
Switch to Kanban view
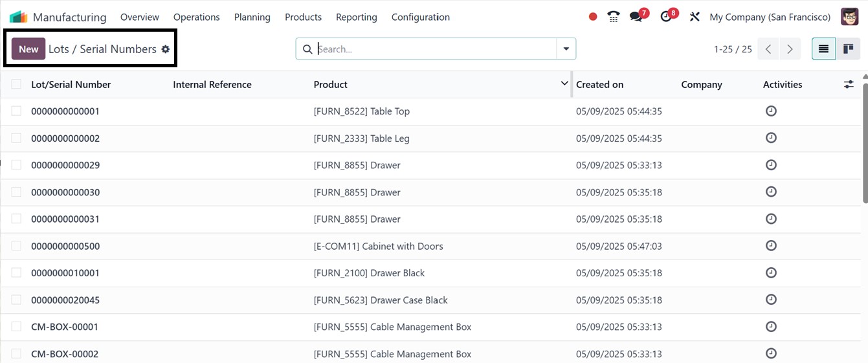click(848, 49)
